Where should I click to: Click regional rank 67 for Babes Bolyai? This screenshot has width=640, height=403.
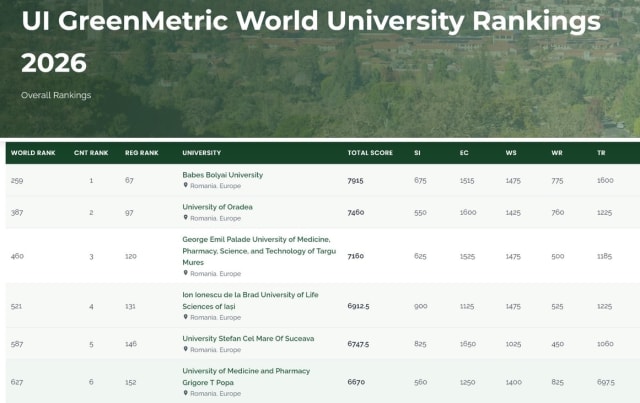[x=129, y=180]
